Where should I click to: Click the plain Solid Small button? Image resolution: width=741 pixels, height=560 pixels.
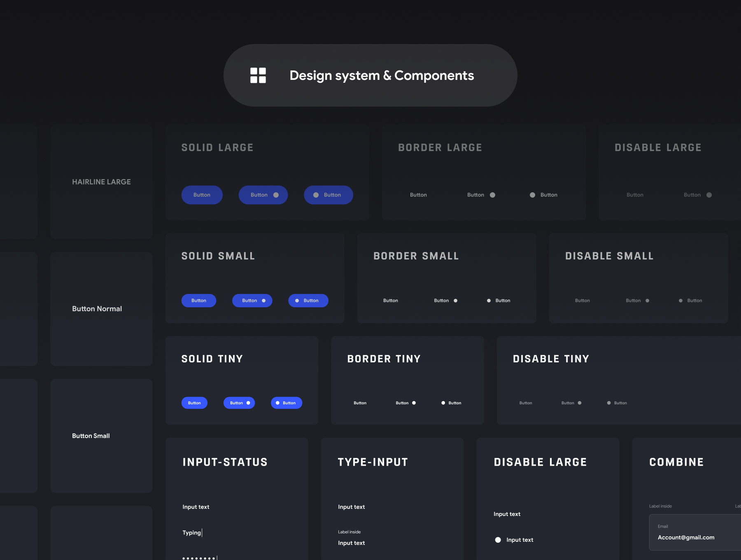click(x=198, y=301)
